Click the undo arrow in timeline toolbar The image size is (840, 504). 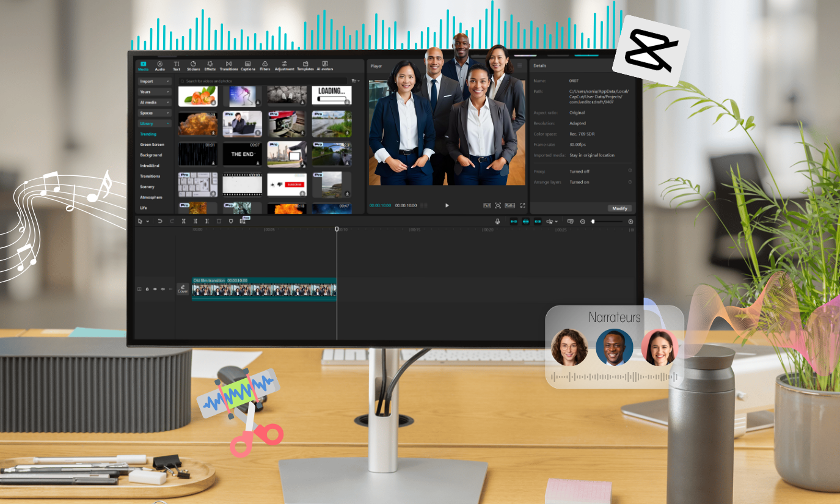point(160,221)
